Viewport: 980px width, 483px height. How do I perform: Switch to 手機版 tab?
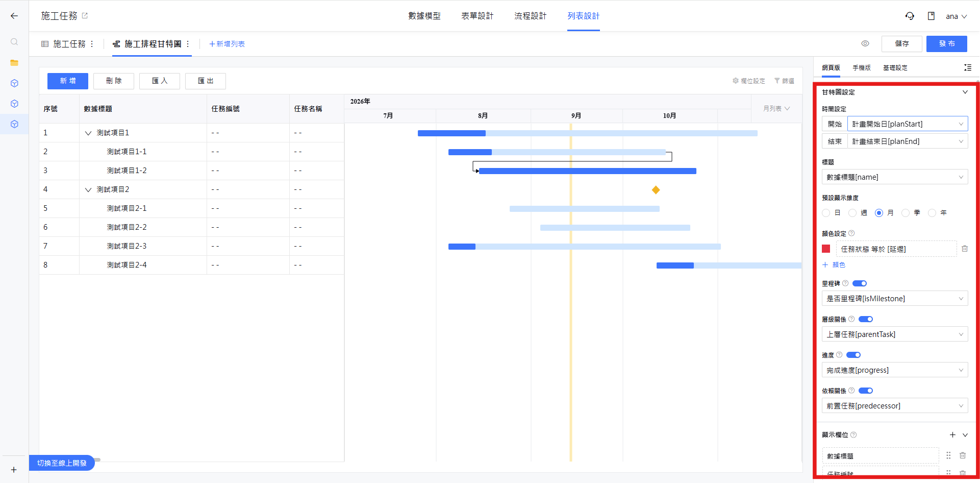862,67
